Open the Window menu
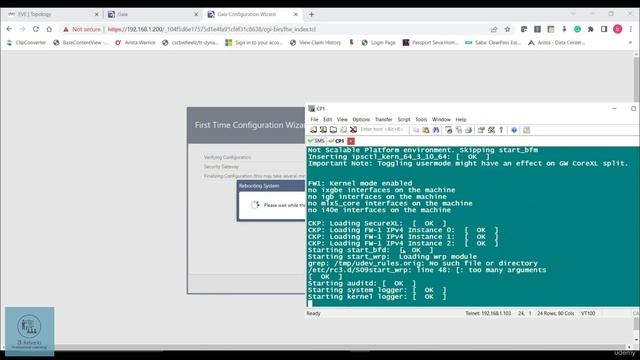The width and height of the screenshot is (640, 360). coord(441,119)
